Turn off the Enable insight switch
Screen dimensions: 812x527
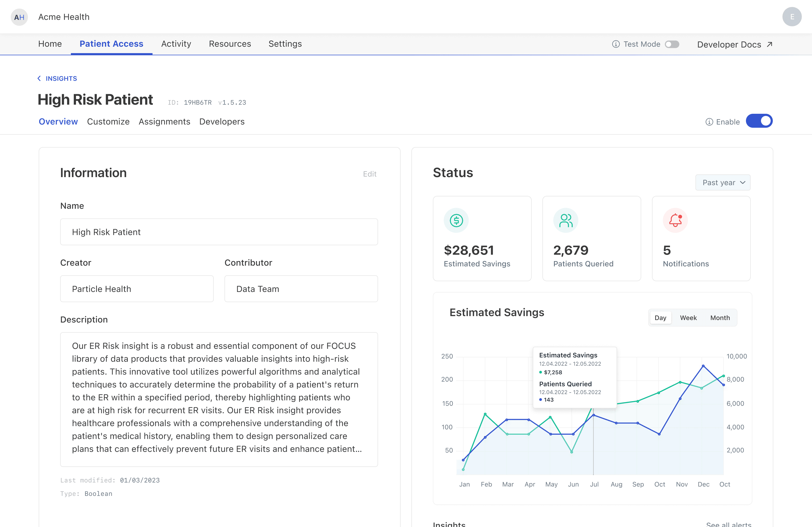tap(759, 121)
